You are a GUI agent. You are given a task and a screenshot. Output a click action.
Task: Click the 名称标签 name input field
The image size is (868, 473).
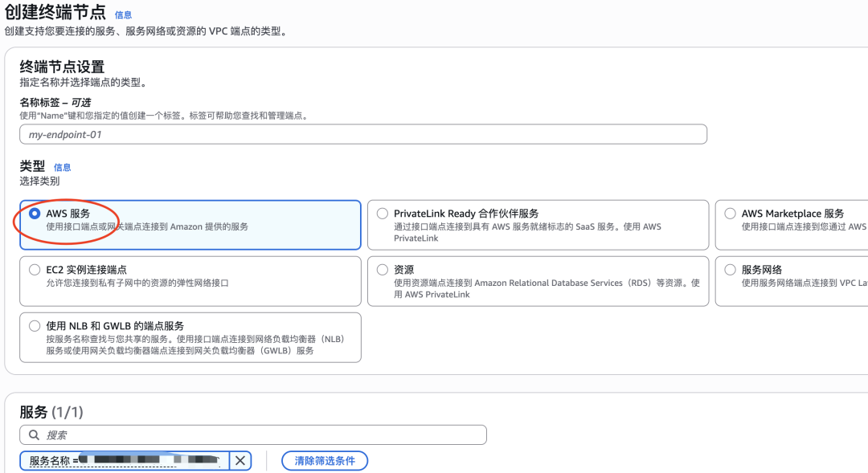(363, 134)
